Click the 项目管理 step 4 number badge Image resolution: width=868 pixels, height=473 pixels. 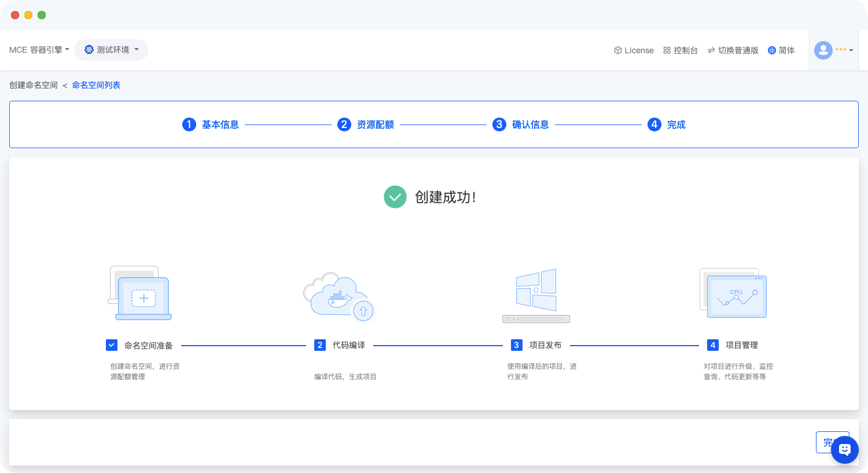point(713,345)
